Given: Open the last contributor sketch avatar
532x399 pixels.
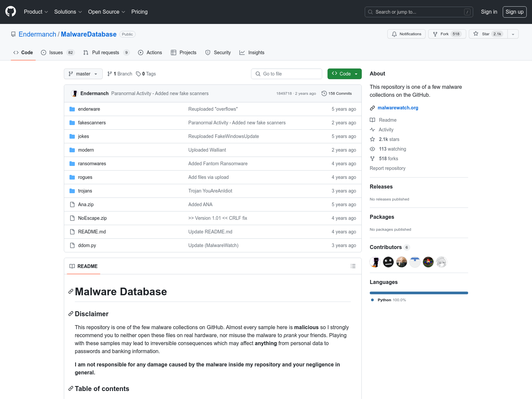Looking at the screenshot, I should point(442,262).
